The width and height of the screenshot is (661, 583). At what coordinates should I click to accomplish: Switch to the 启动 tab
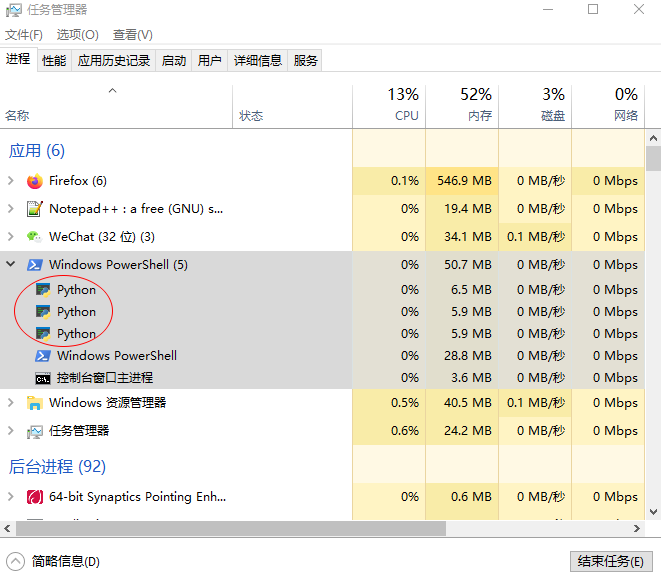[x=174, y=61]
